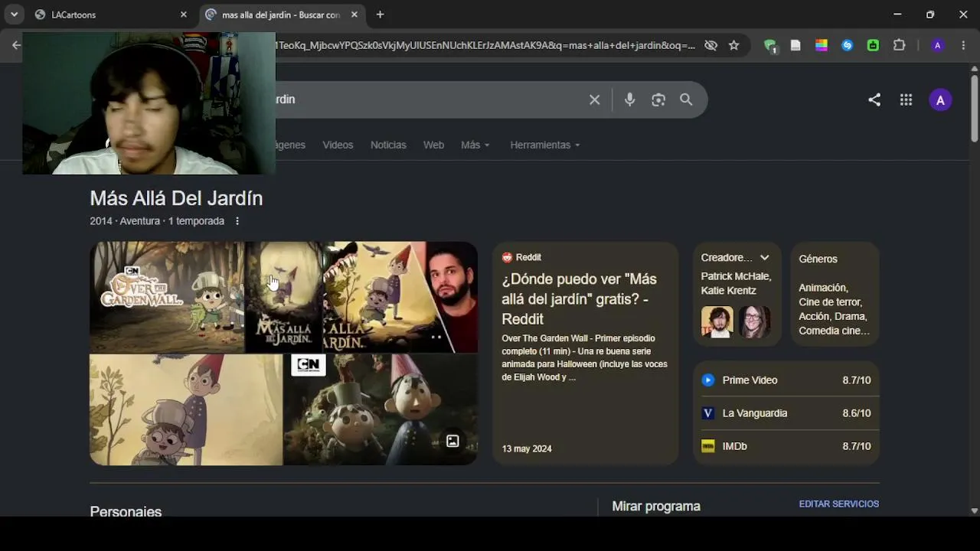Open more options beside '1 temporada'
Viewport: 980px width, 551px height.
[x=237, y=221]
